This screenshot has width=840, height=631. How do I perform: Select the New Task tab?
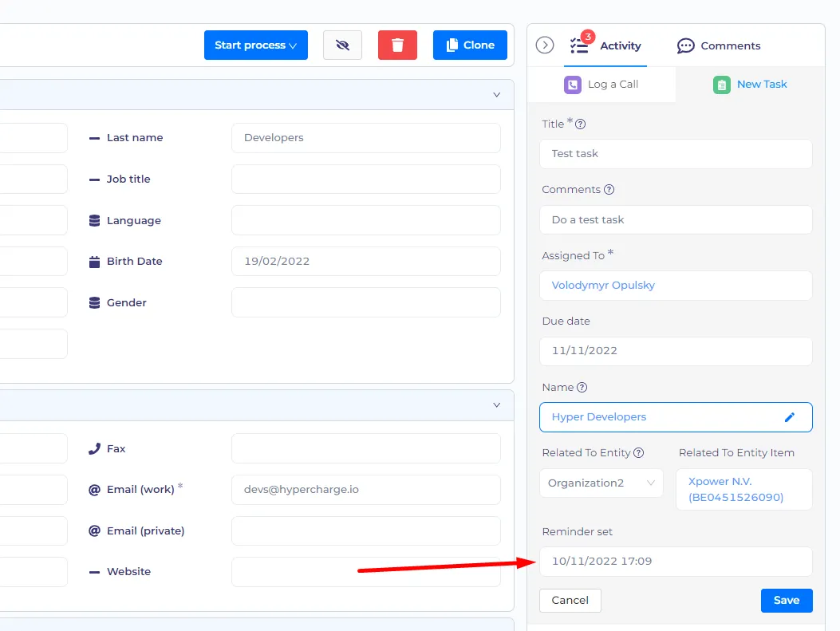point(750,84)
